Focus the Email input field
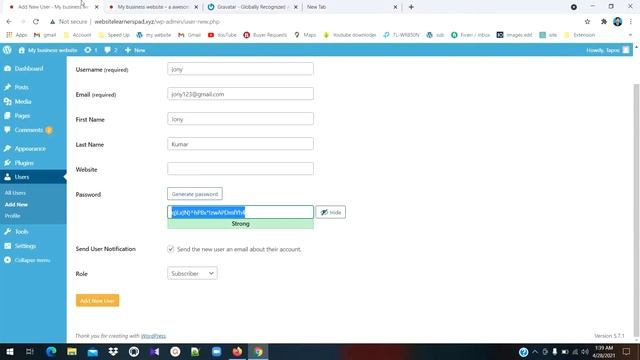The image size is (640, 360). coord(240,94)
